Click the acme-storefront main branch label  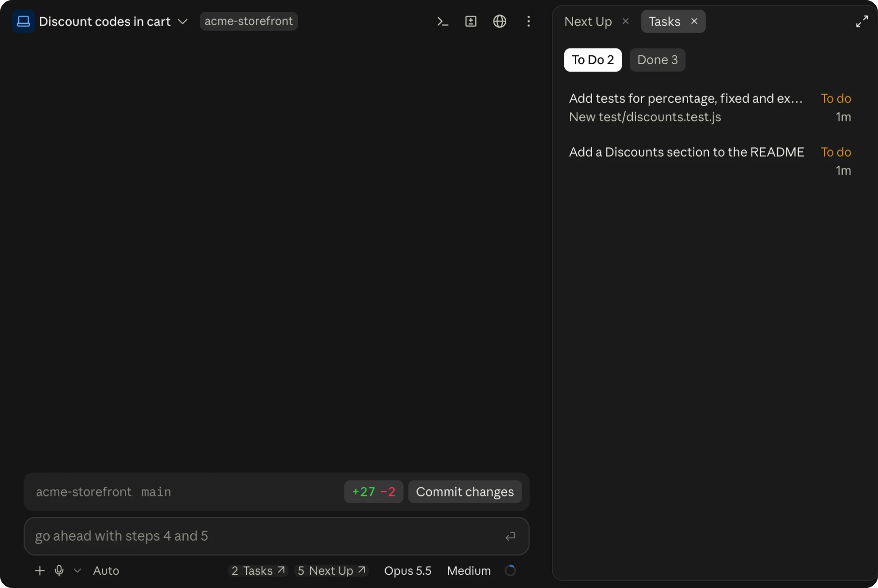click(104, 492)
